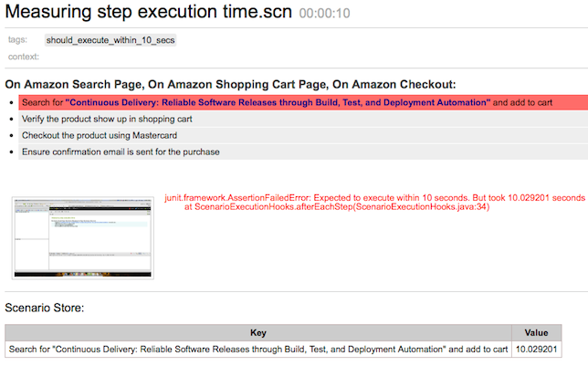Screen dimensions: 588x366
Task: Click the Key column header
Action: pos(258,333)
